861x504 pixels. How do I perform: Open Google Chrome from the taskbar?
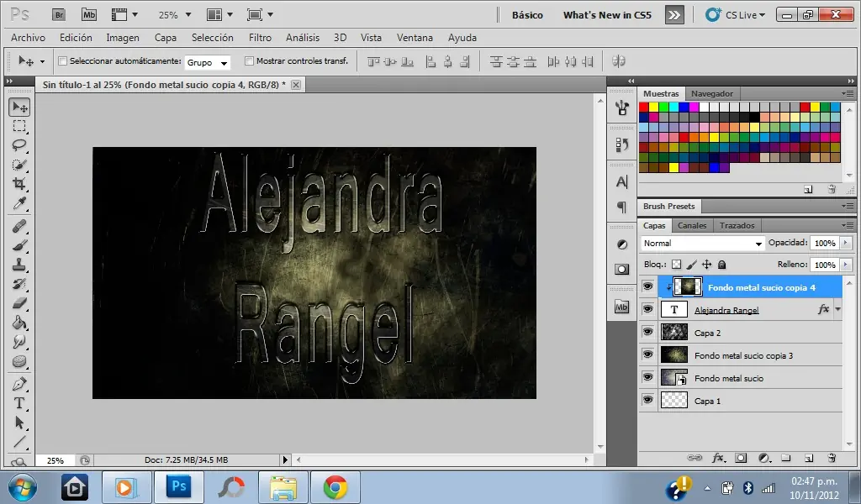coord(335,486)
